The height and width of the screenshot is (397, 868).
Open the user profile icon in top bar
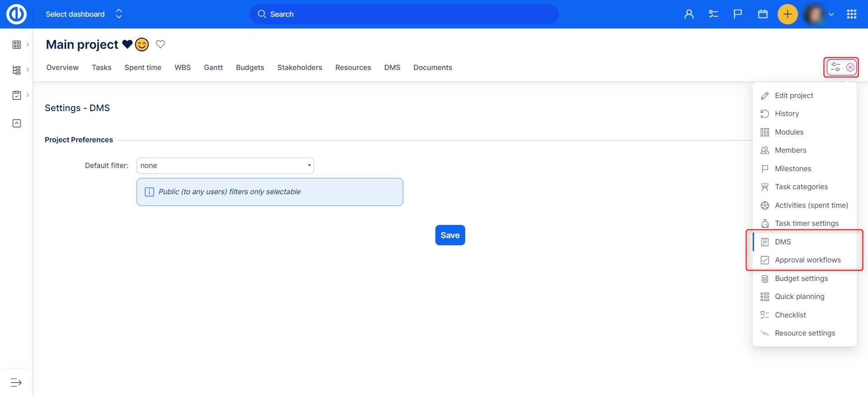[689, 14]
